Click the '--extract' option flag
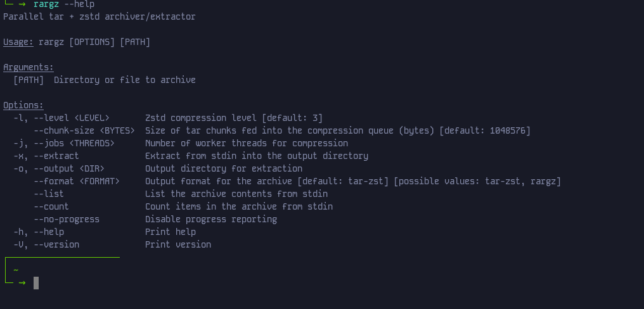This screenshot has height=309, width=644. click(56, 156)
